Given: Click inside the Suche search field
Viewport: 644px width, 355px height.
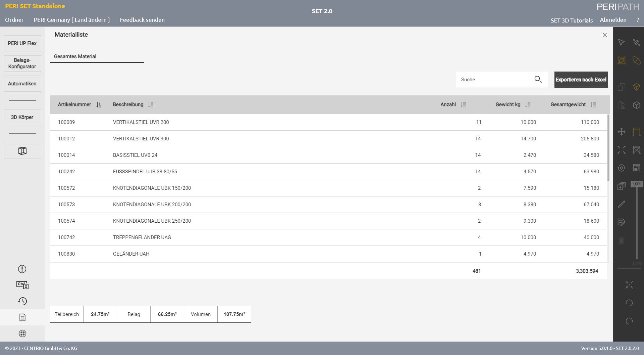Looking at the screenshot, I should click(493, 80).
